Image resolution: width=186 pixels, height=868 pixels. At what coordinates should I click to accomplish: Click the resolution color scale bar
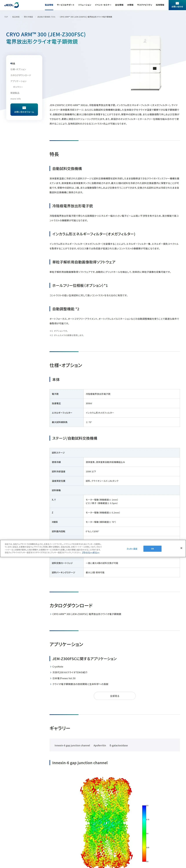coord(144,833)
